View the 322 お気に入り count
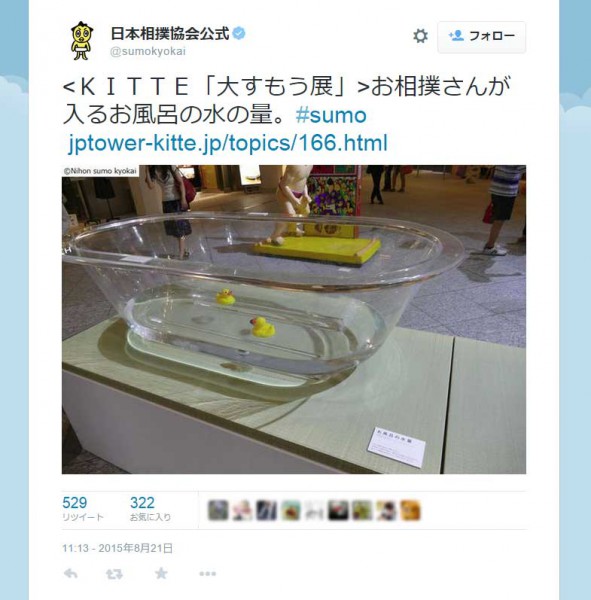Image resolution: width=591 pixels, height=600 pixels. click(150, 509)
